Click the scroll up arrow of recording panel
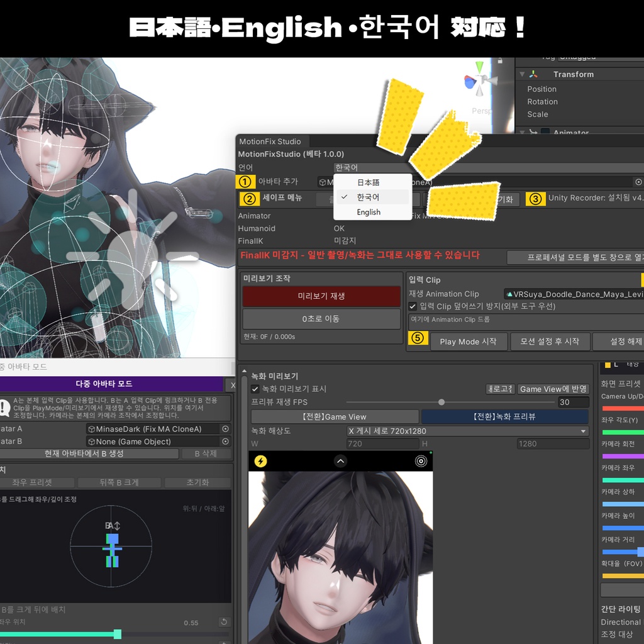The width and height of the screenshot is (644, 644). tap(245, 371)
